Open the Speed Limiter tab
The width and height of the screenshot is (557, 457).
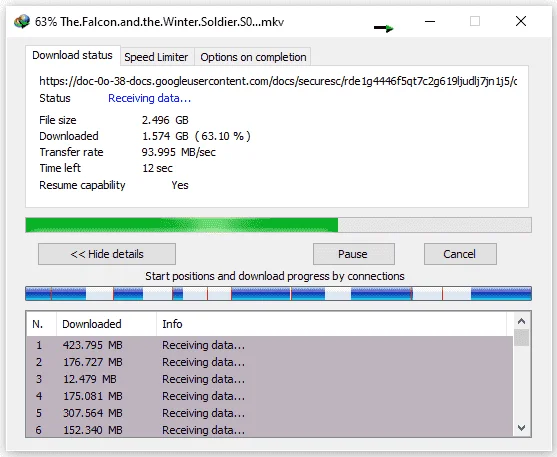click(156, 57)
